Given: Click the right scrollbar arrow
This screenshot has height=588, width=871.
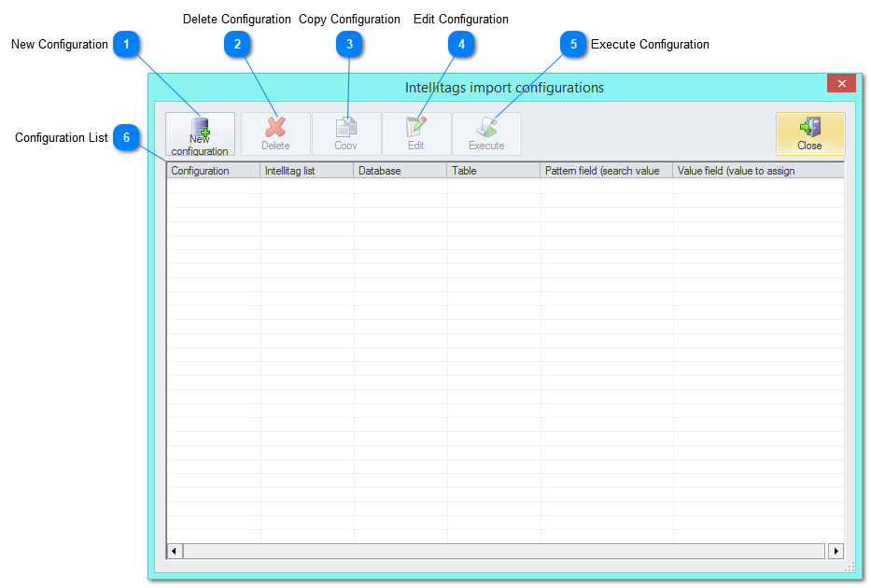Looking at the screenshot, I should (x=836, y=552).
